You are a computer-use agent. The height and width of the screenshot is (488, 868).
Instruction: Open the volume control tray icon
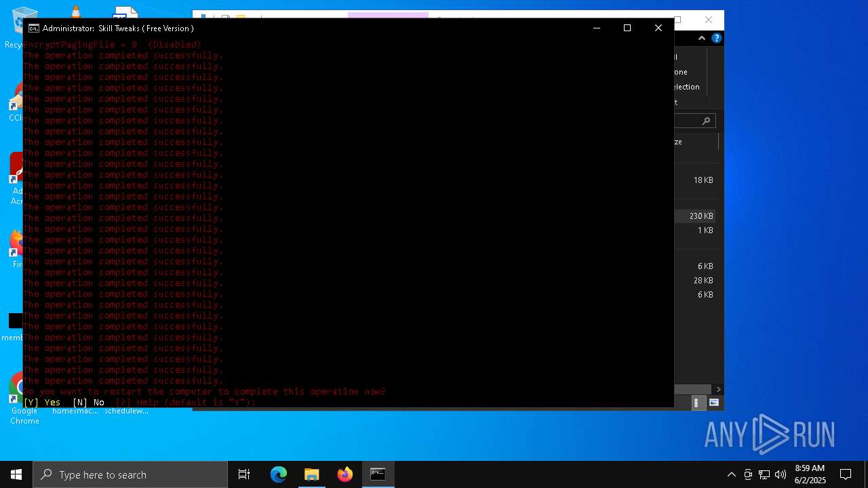(x=781, y=474)
